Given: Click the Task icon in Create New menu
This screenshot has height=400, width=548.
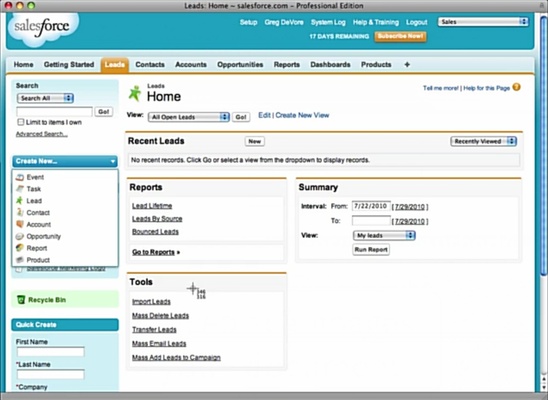Looking at the screenshot, I should coord(20,189).
